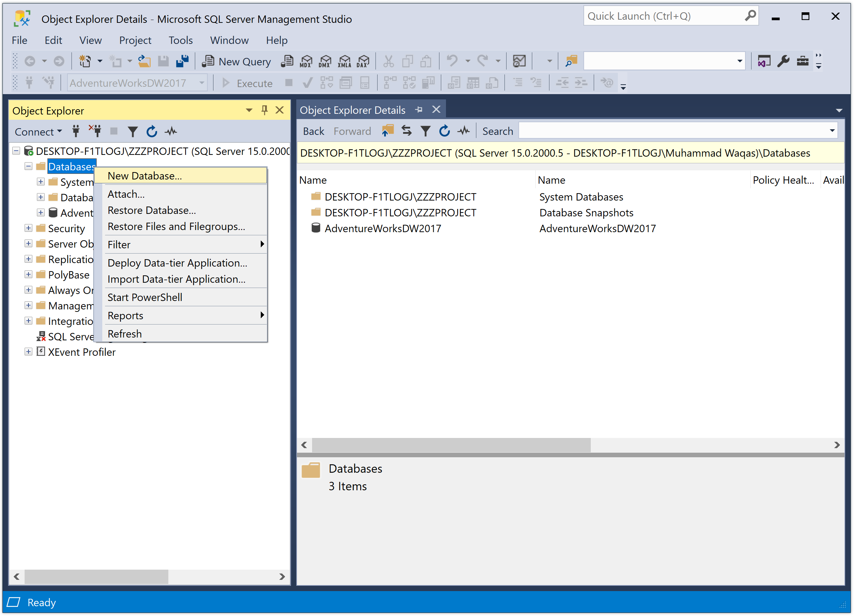Image resolution: width=854 pixels, height=616 pixels.
Task: Click the Back button in Details pane
Action: coord(313,131)
